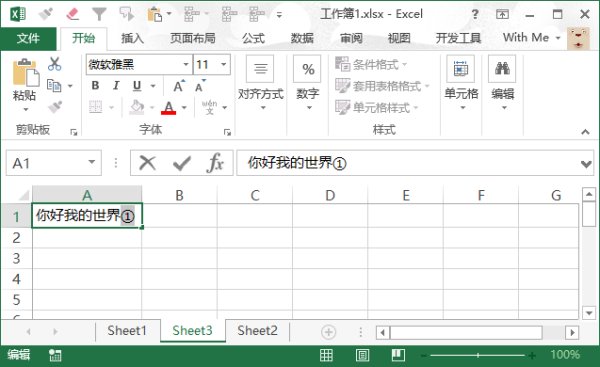Switch to the 插入 Insert tab

coord(132,38)
